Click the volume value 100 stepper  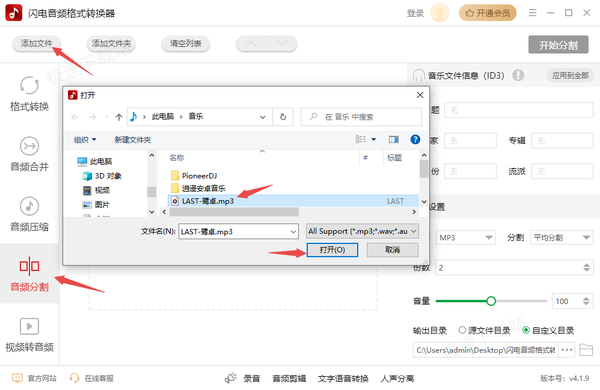586,301
